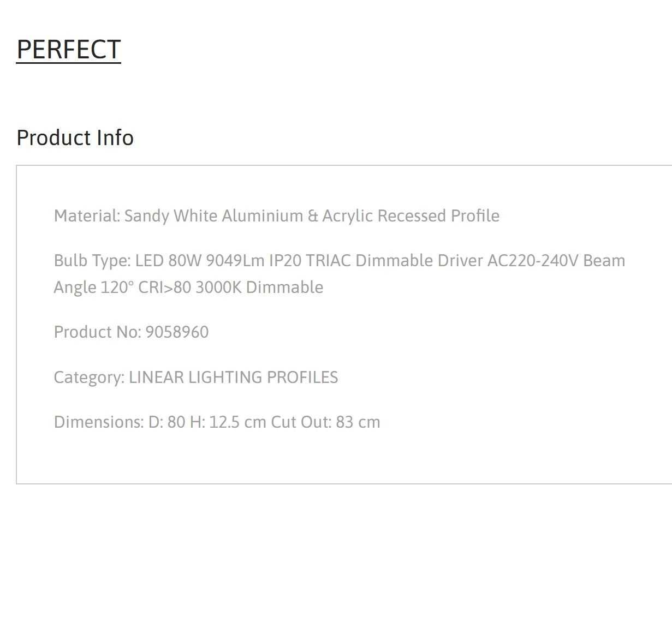Viewport: 672px width, 629px height.
Task: Click the Product Info heading
Action: coord(75,137)
